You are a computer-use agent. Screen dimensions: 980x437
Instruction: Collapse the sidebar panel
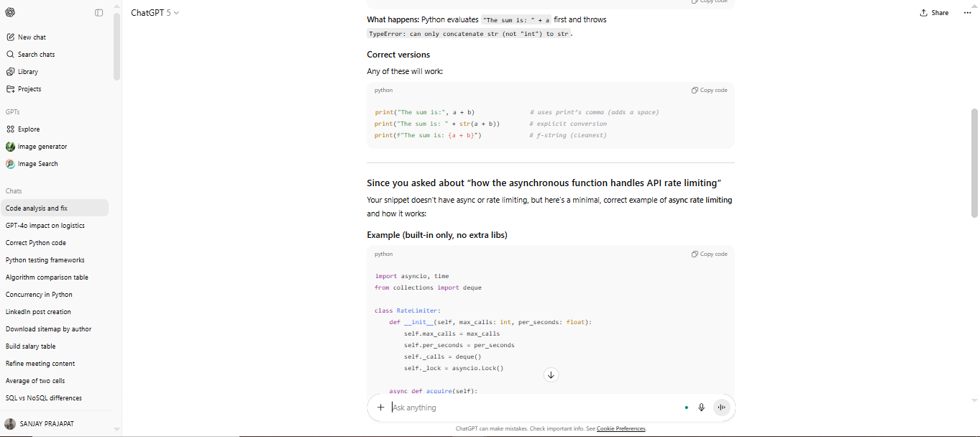point(99,12)
